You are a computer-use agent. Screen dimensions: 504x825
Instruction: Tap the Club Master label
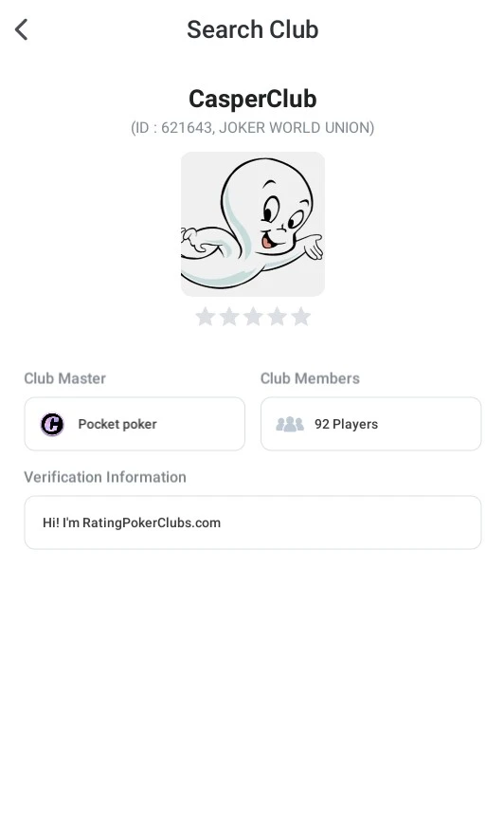(65, 378)
